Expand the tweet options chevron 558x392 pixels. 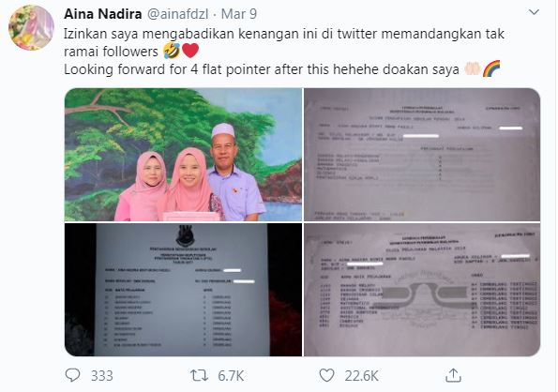[534, 12]
